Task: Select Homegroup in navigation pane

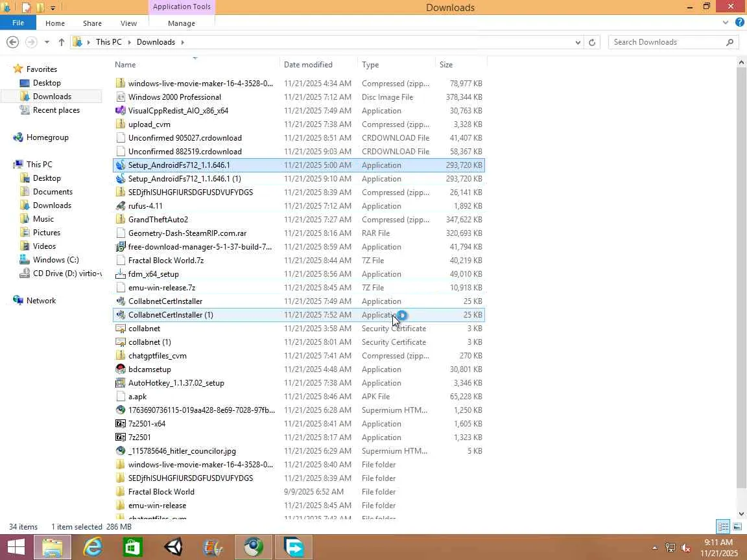Action: (x=47, y=137)
